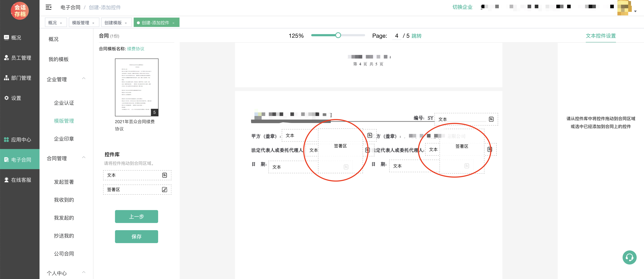The width and height of the screenshot is (644, 279).
Task: Click 电子合同 breadcrumb
Action: click(x=70, y=8)
